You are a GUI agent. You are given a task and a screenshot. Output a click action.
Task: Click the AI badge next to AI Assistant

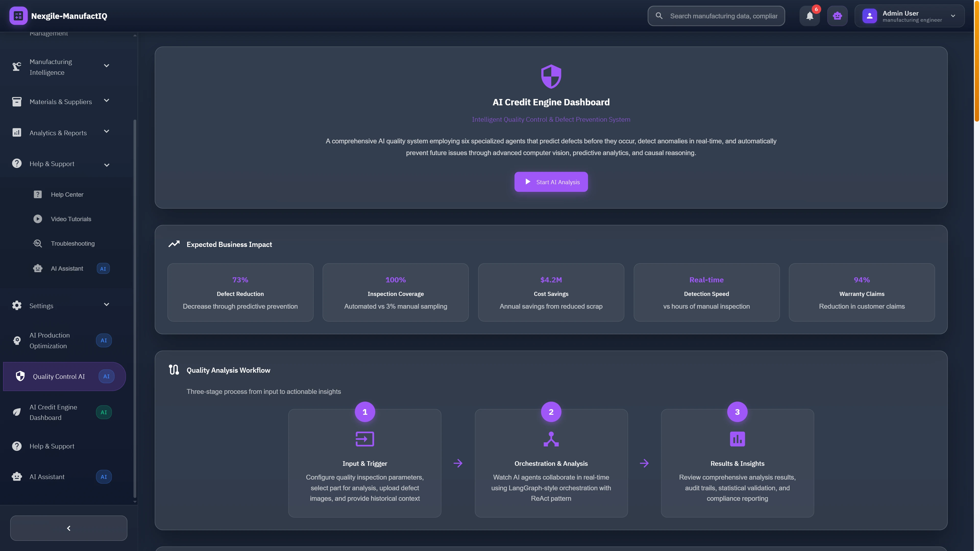pos(103,477)
